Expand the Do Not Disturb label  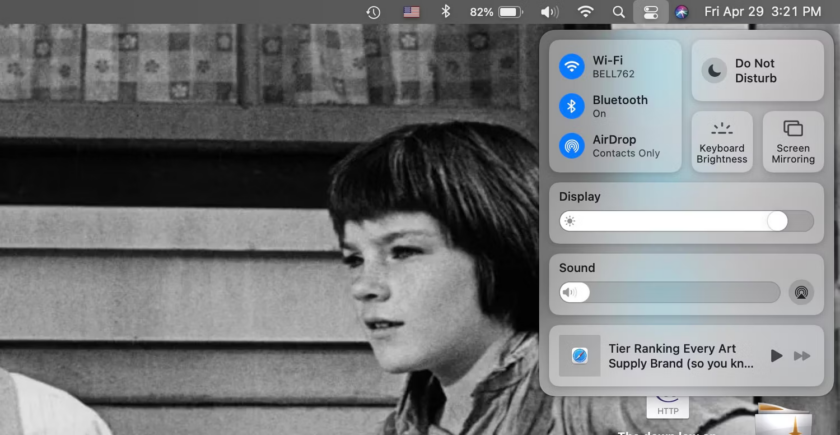(x=755, y=70)
